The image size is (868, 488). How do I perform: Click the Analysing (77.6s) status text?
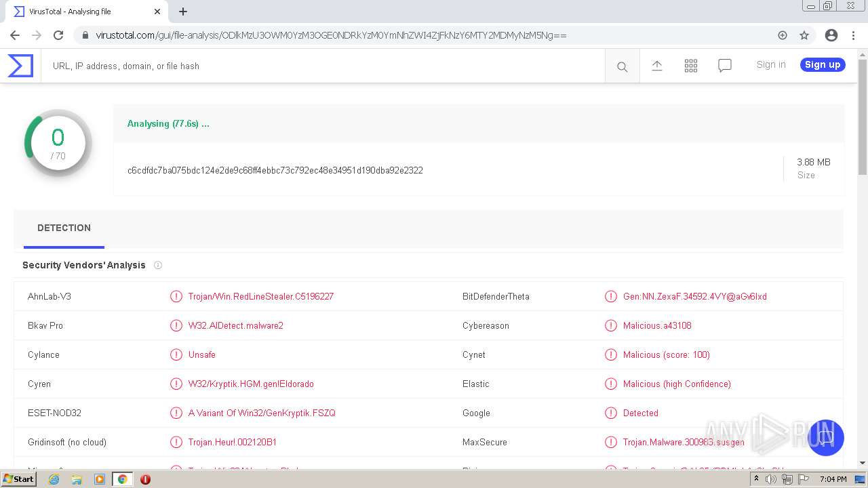click(x=168, y=123)
